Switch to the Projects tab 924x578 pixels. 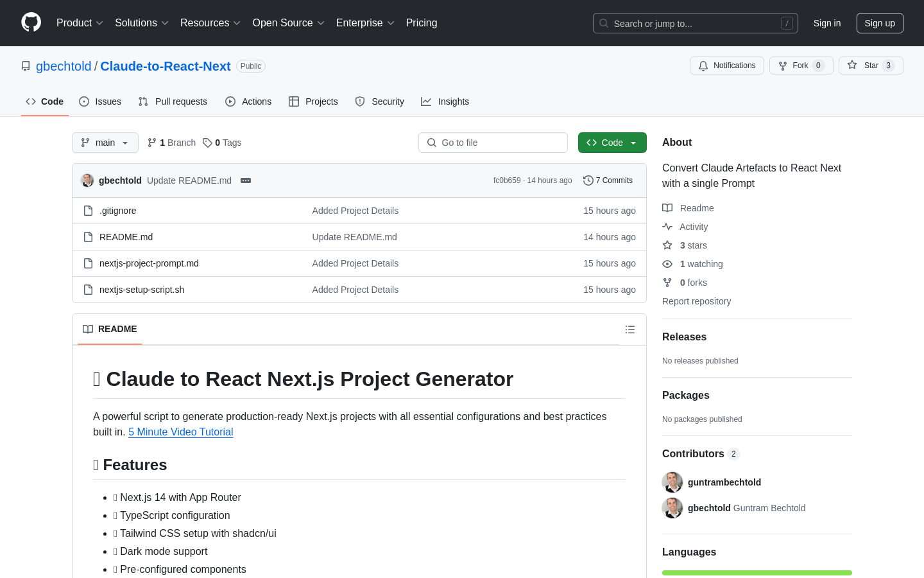click(313, 101)
